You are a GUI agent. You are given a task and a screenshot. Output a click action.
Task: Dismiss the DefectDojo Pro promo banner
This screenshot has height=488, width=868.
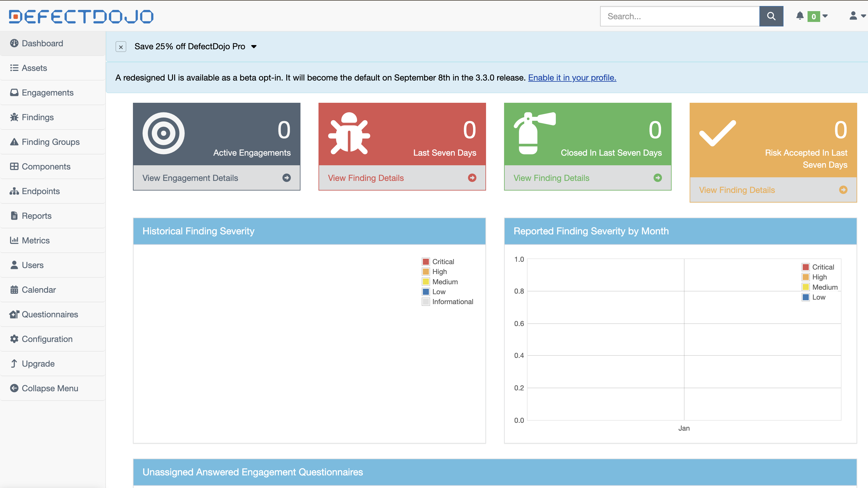[121, 47]
